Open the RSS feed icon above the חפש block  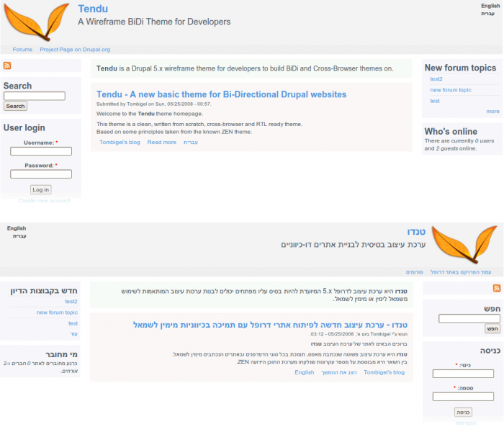497,288
